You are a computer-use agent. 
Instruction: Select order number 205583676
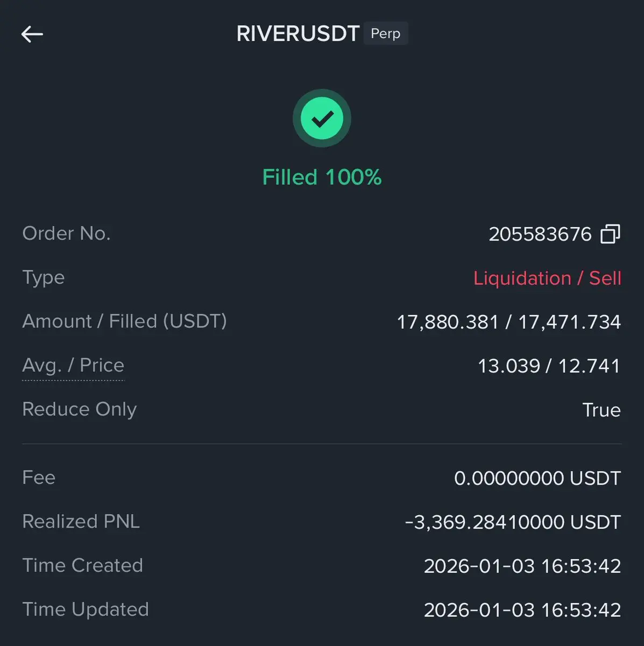pos(540,234)
